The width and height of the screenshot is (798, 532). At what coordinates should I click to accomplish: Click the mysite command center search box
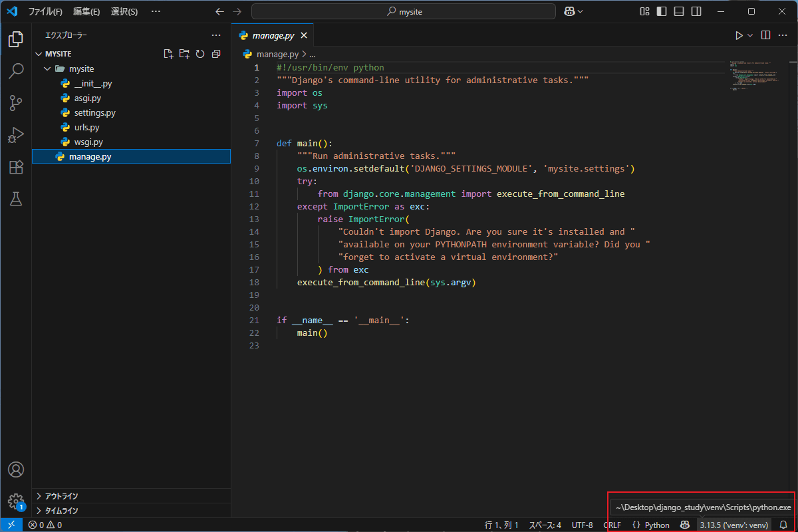(x=404, y=11)
